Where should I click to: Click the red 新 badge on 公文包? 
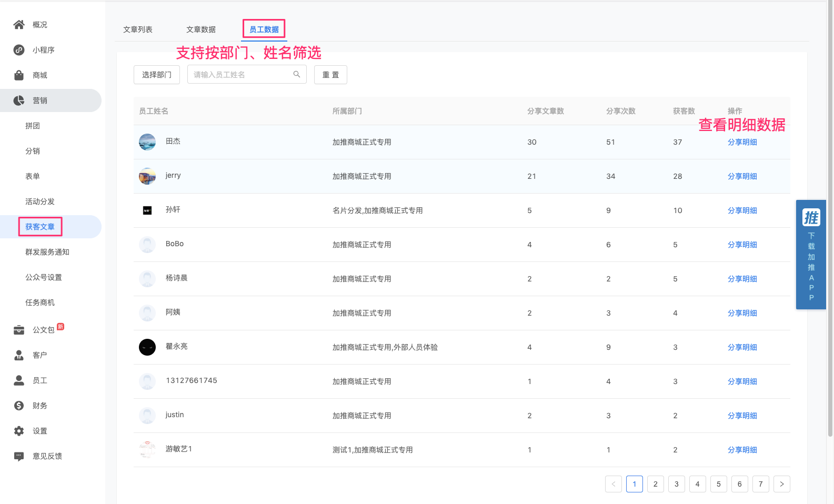coord(61,326)
